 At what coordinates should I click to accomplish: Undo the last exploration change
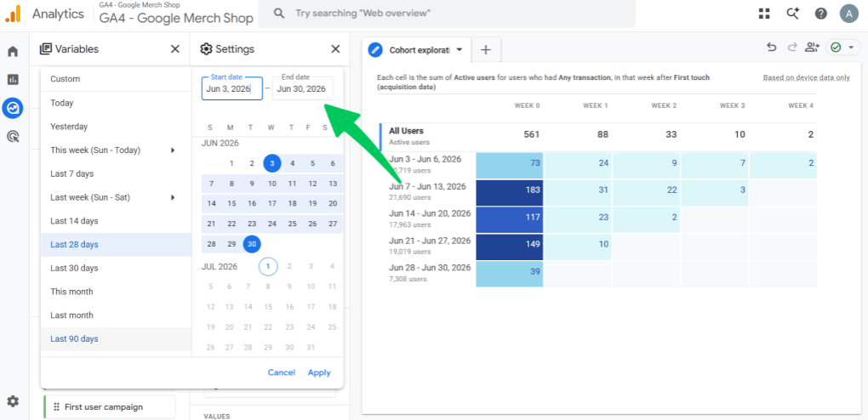coord(772,48)
